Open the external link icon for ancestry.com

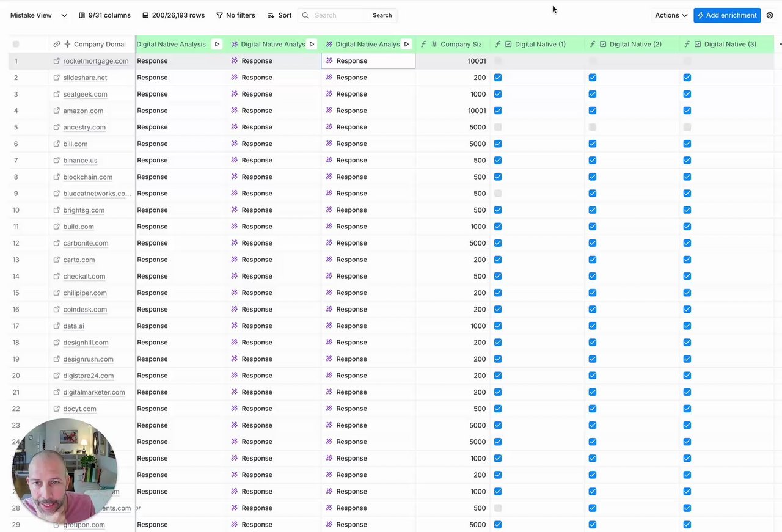(57, 127)
